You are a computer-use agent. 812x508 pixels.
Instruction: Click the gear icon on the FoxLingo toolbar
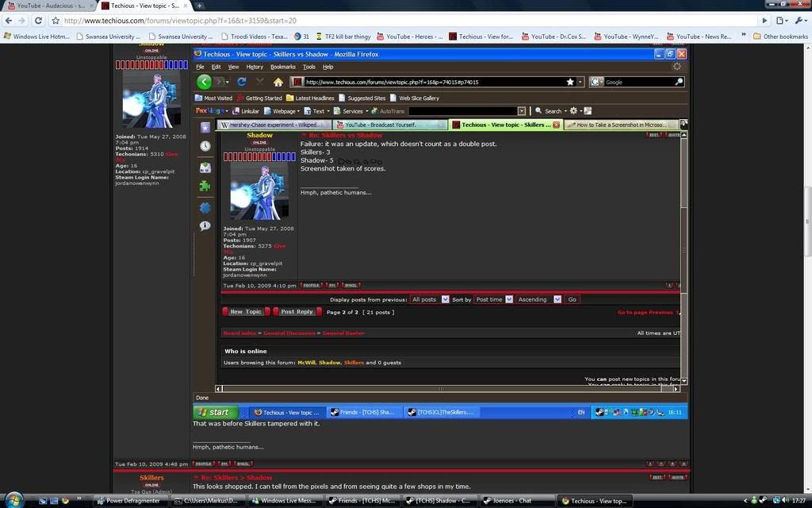click(573, 111)
